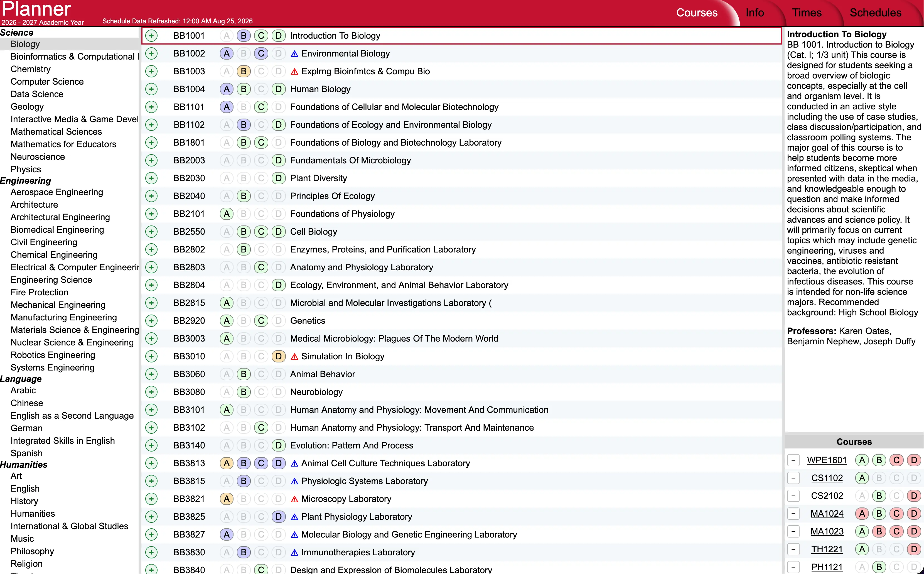Toggle term A for BB1002 Environmental Biology

[x=227, y=53]
